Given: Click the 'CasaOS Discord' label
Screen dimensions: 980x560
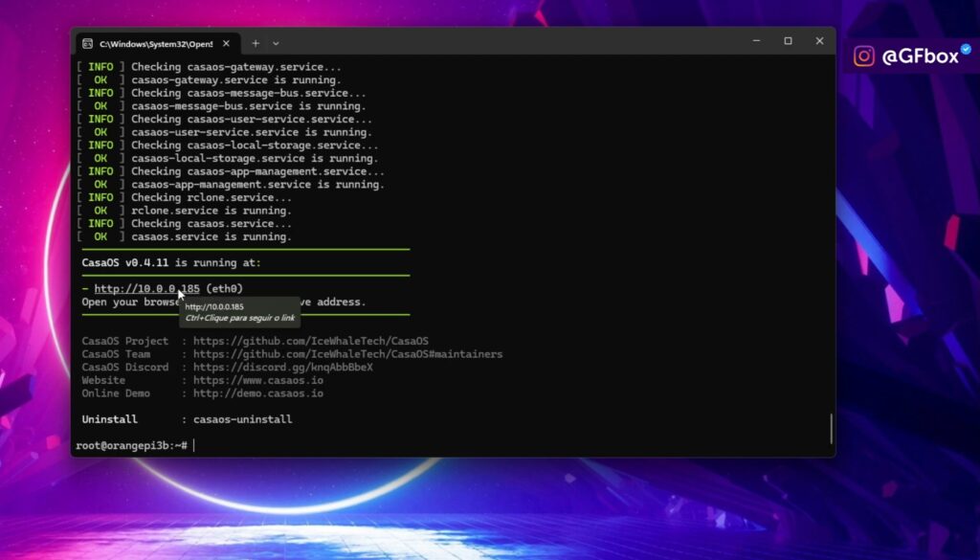Looking at the screenshot, I should click(125, 368).
